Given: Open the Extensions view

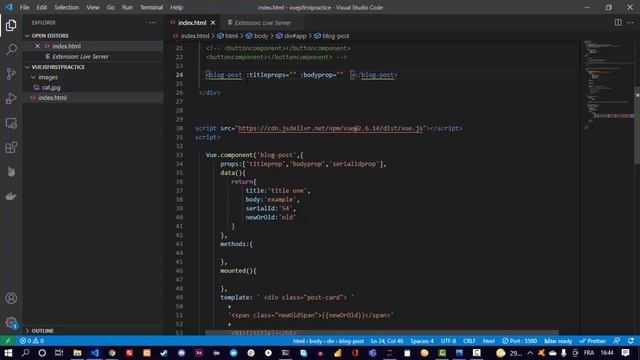Looking at the screenshot, I should (11, 147).
